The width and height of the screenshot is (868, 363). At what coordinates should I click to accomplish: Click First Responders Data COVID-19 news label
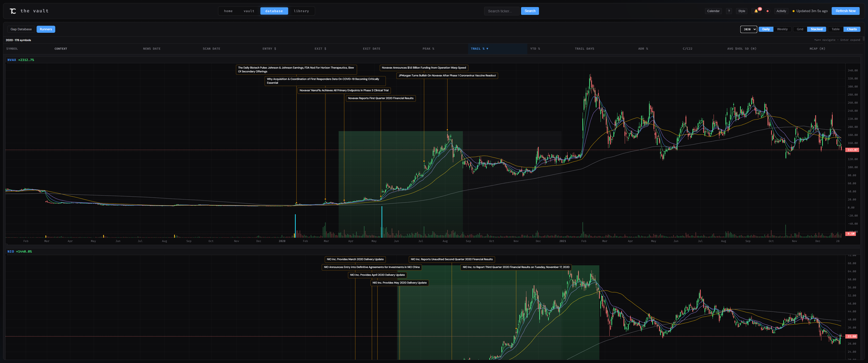pos(325,81)
